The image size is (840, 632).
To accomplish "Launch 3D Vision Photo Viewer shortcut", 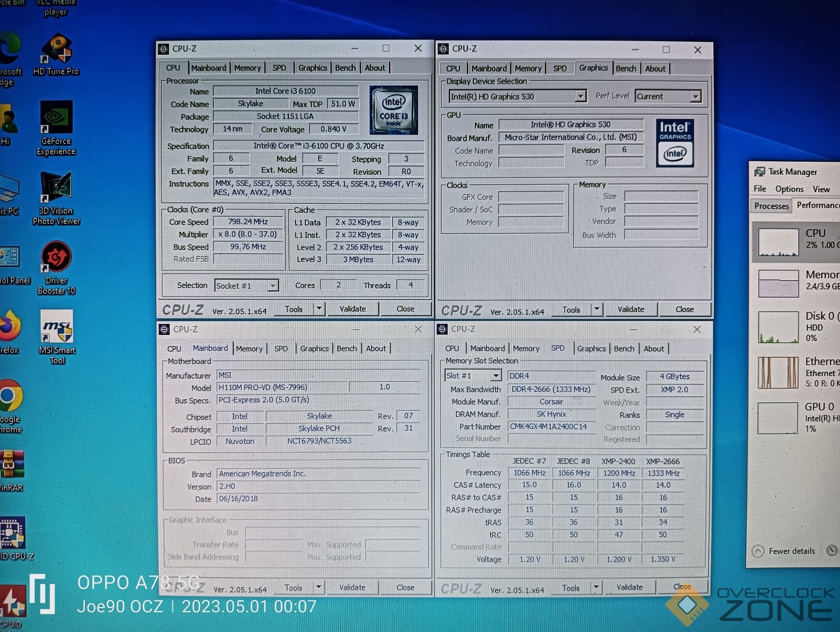I will [x=56, y=197].
